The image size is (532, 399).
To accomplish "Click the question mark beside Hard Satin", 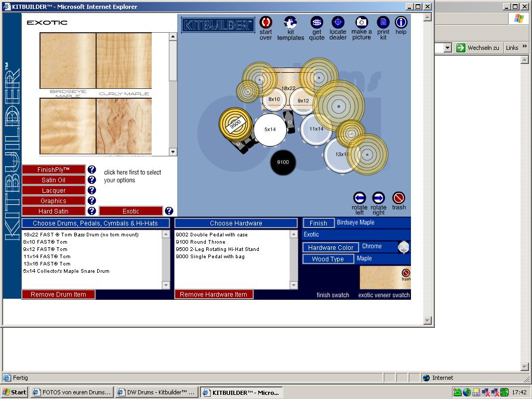I will tap(91, 211).
